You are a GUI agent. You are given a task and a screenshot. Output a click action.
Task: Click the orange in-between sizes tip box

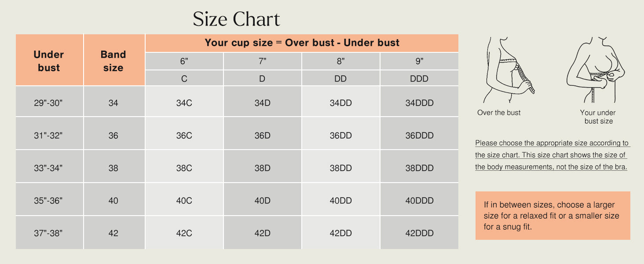(553, 216)
